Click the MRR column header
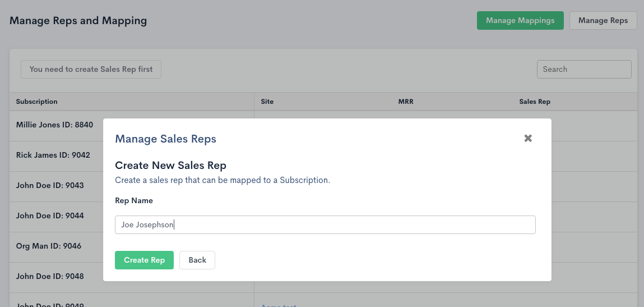The width and height of the screenshot is (644, 307). (x=405, y=102)
